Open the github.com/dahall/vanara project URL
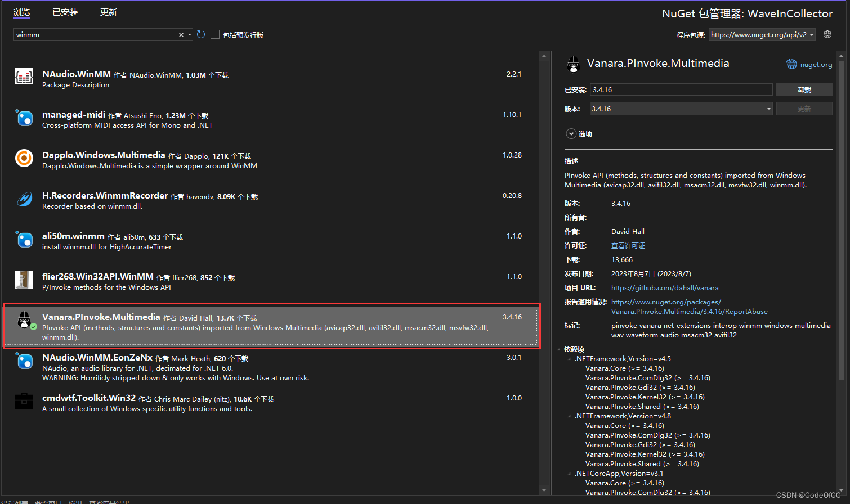 [x=665, y=288]
